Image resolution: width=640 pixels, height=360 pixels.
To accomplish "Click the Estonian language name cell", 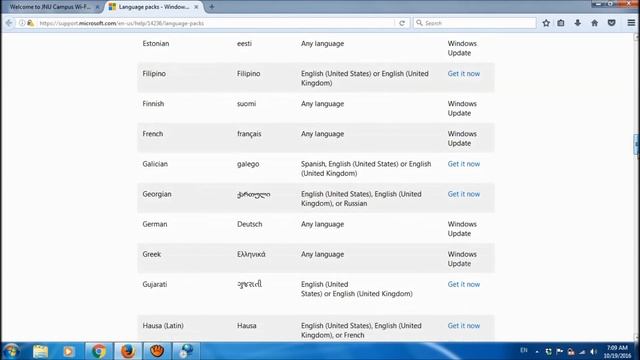I will pos(156,44).
